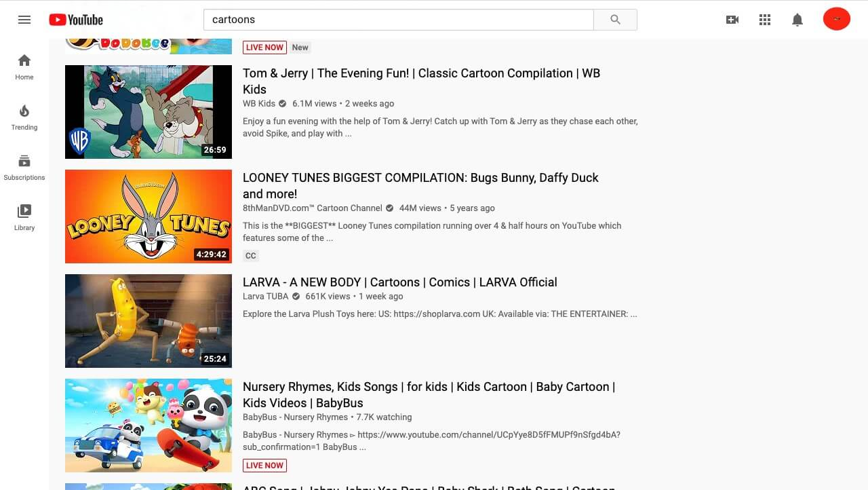Open the Tom & Jerry video thumbnail
Screen dimensions: 868x490
tap(149, 112)
